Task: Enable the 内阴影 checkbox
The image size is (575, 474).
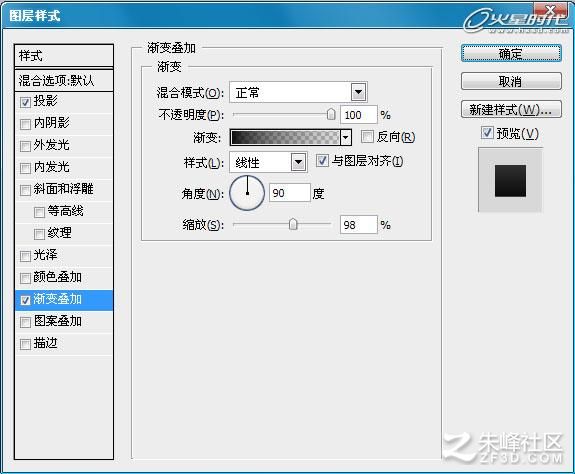Action: coord(25,124)
